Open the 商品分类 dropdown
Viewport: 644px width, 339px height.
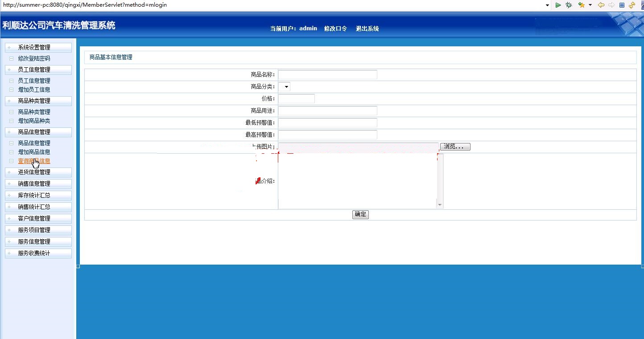(x=284, y=86)
